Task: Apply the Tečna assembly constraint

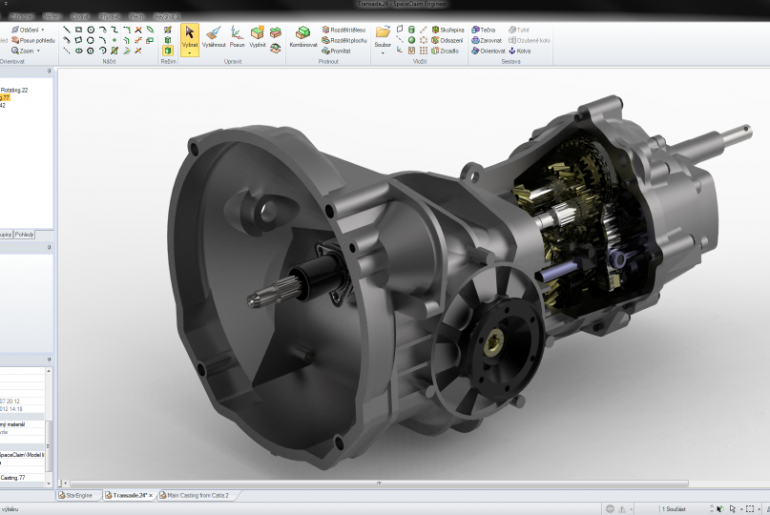Action: click(x=482, y=30)
